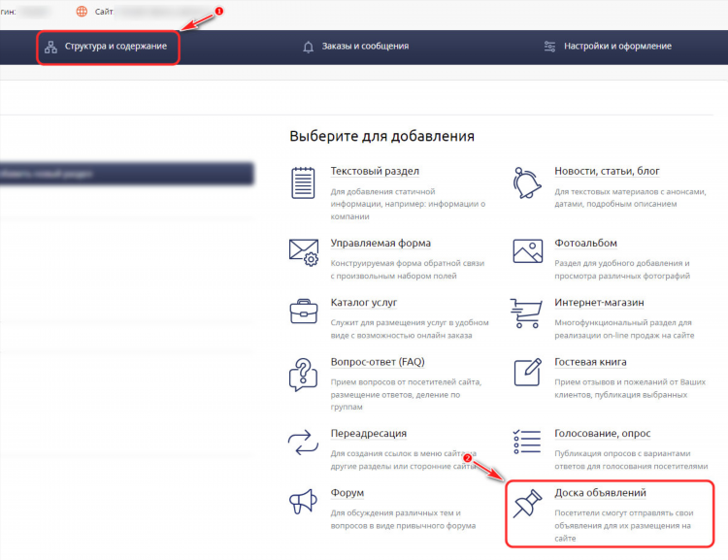Viewport: 728px width, 560px height.
Task: Click the shopping cart icon for Интернет-магазин
Action: tap(526, 313)
